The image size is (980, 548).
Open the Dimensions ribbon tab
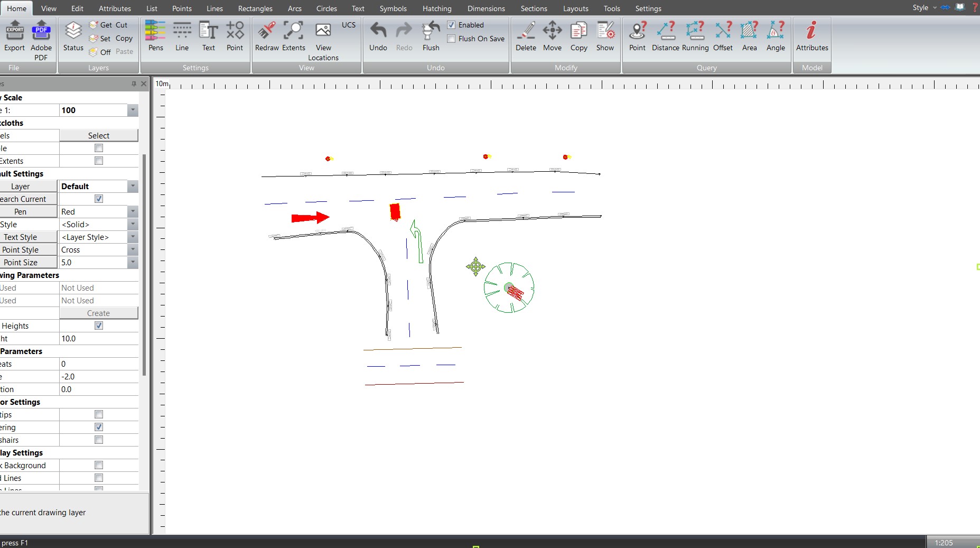[486, 8]
